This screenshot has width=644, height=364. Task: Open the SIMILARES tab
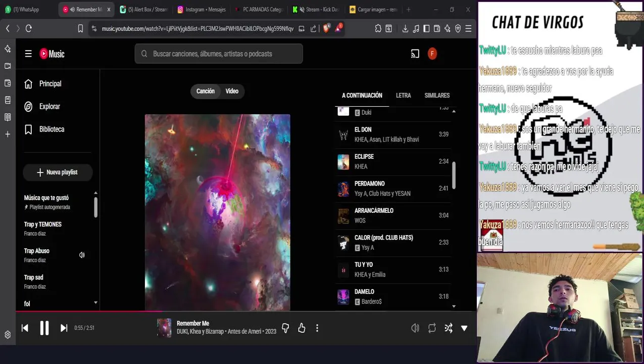click(437, 95)
